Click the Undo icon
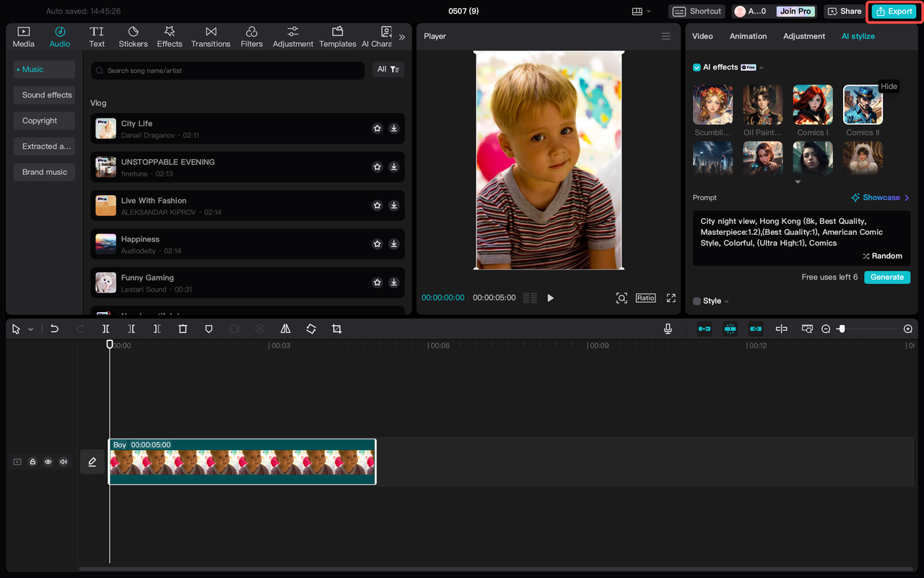This screenshot has width=924, height=578. pyautogui.click(x=54, y=329)
